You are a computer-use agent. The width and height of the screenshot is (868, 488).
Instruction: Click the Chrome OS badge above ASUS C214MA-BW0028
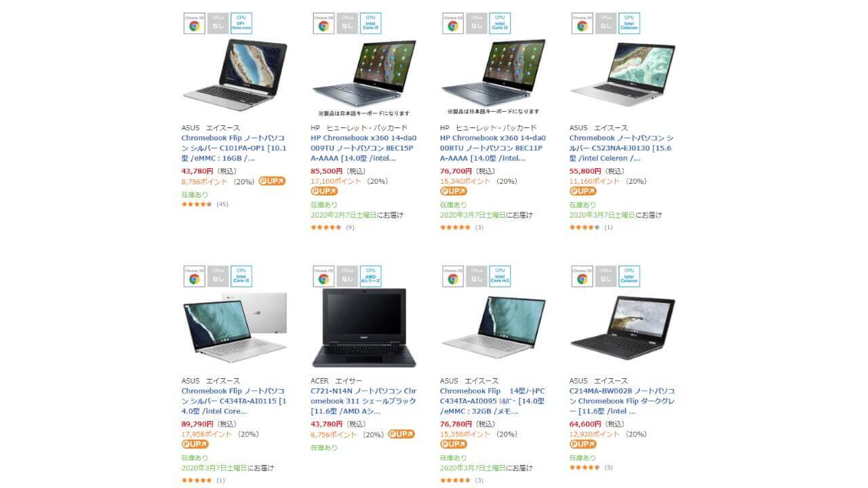(583, 276)
